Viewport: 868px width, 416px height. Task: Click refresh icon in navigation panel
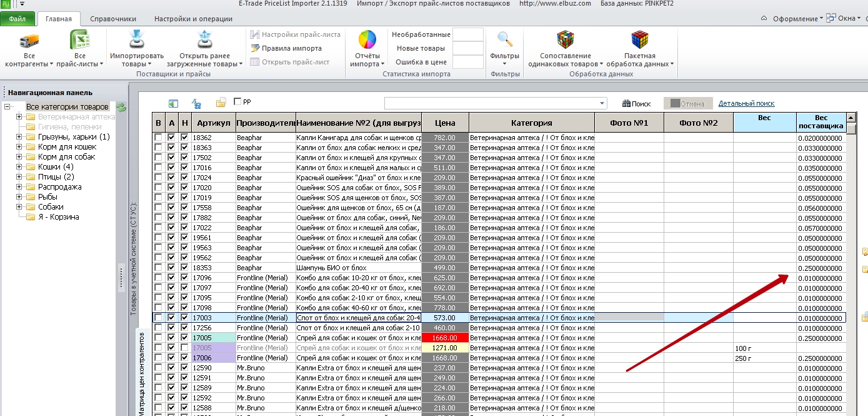point(121,107)
